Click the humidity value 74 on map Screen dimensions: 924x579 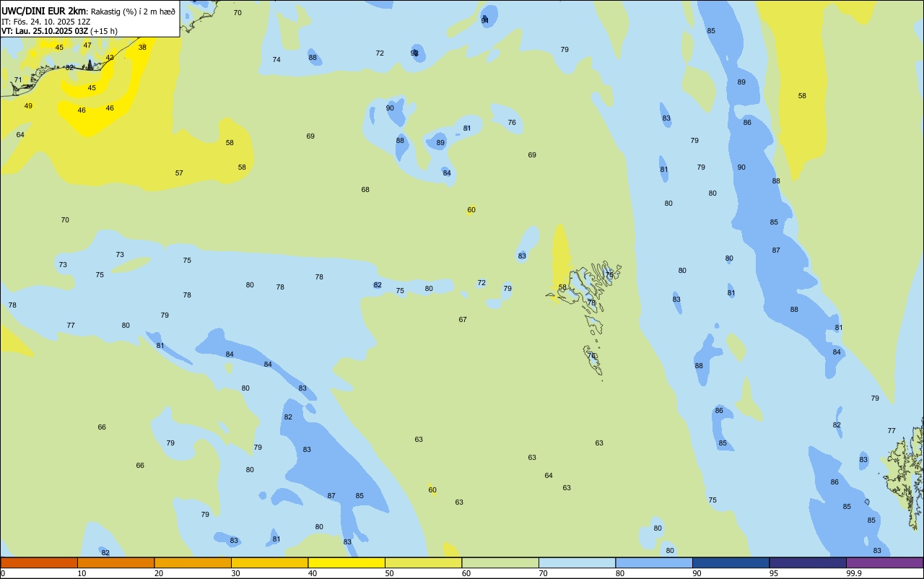276,59
